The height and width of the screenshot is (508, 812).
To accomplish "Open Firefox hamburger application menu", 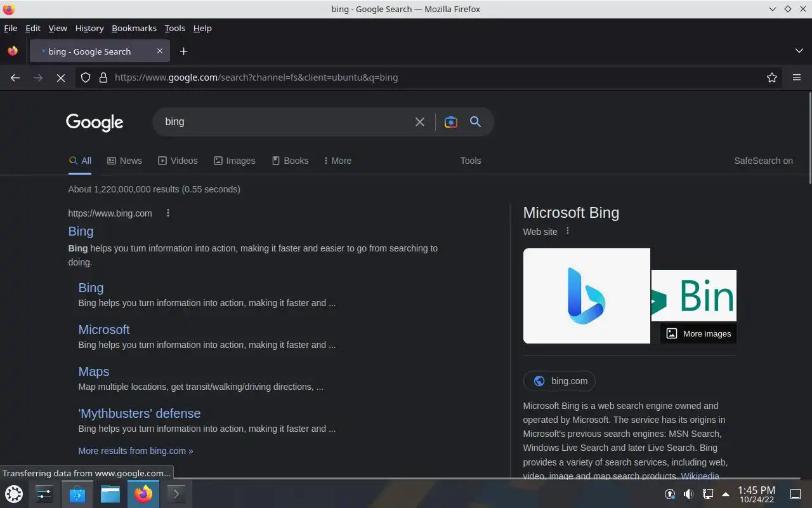I will 797,77.
